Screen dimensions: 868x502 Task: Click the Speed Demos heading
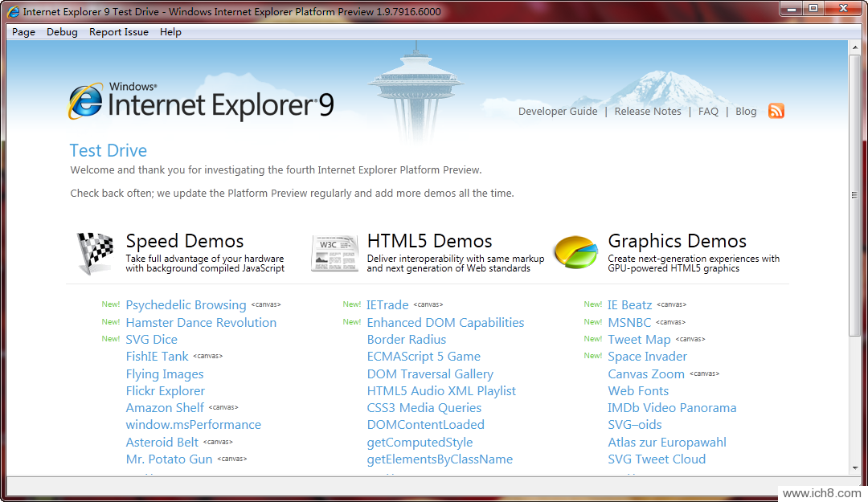(184, 241)
